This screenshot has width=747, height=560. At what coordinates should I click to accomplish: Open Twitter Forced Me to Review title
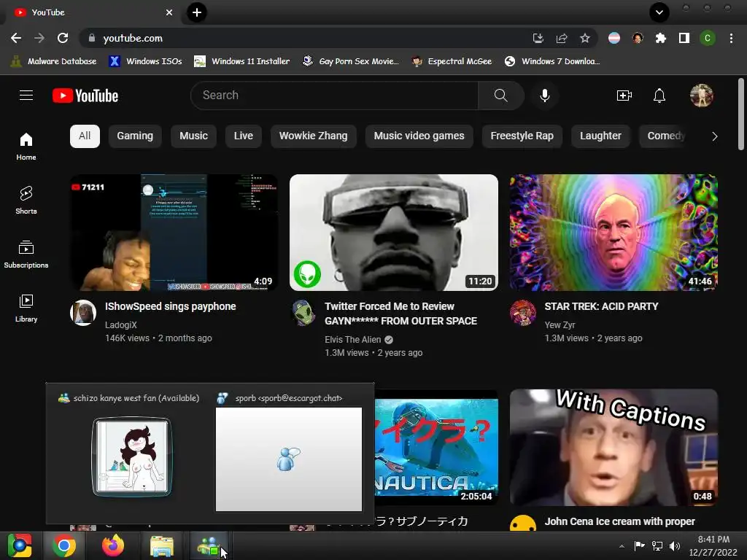click(x=400, y=314)
